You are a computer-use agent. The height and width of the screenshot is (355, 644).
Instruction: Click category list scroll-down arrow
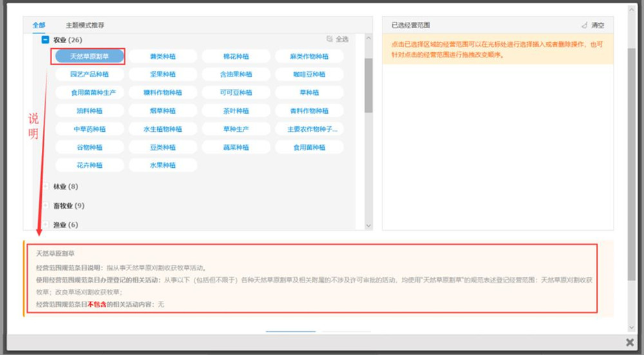368,226
